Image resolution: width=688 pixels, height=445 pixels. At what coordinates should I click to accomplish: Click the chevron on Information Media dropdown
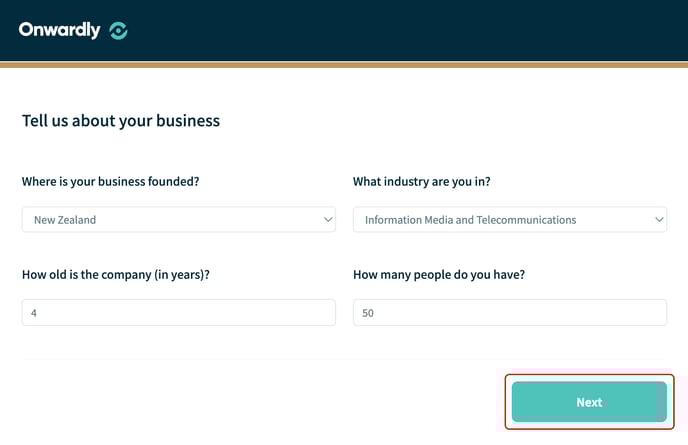[659, 219]
